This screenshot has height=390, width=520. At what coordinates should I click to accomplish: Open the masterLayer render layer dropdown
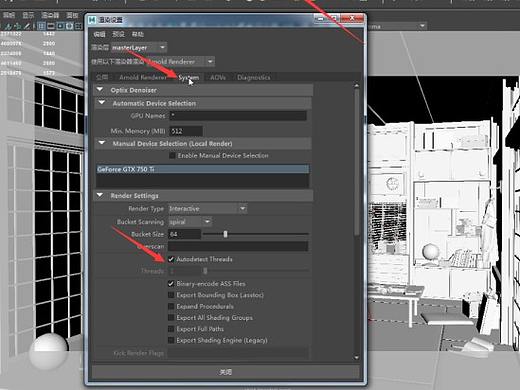139,48
